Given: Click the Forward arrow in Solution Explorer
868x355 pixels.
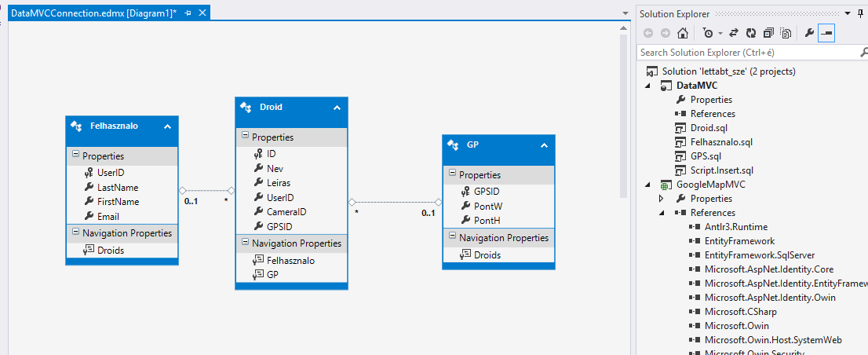Looking at the screenshot, I should point(666,33).
